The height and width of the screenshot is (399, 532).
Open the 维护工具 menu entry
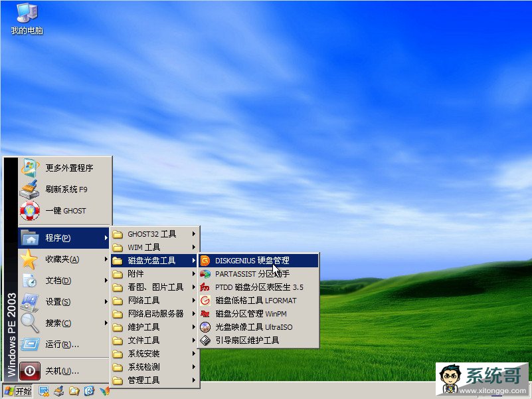click(x=155, y=327)
